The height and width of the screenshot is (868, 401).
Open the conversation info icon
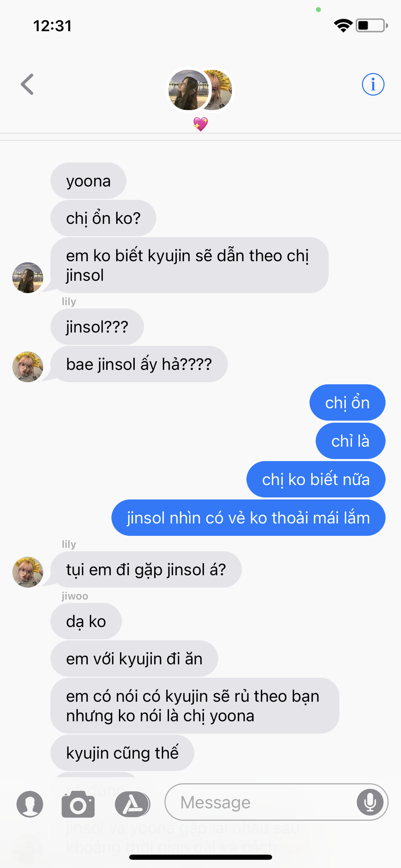pyautogui.click(x=373, y=84)
